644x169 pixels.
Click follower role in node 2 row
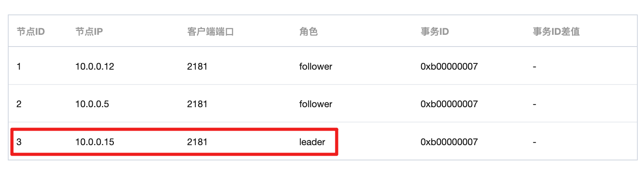[316, 104]
